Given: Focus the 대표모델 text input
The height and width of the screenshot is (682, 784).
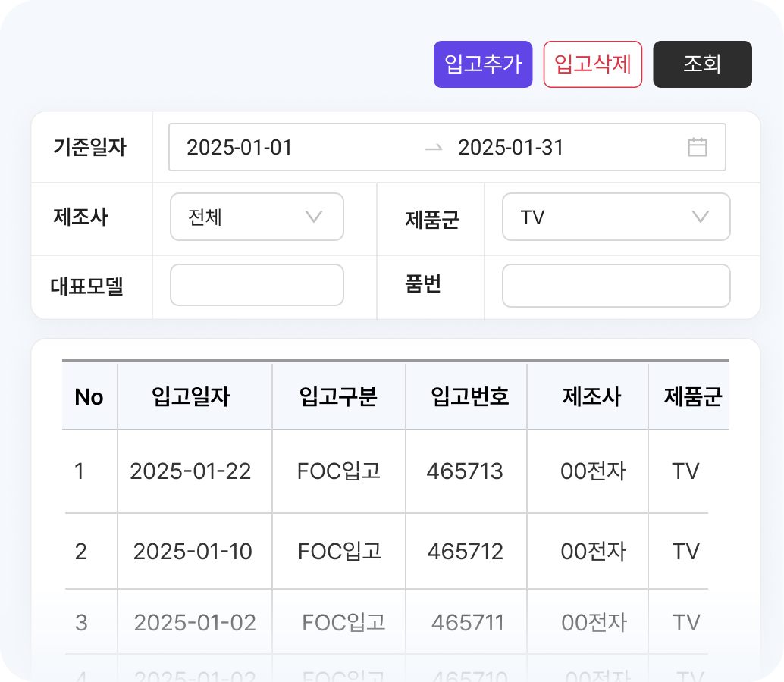Looking at the screenshot, I should (x=256, y=285).
